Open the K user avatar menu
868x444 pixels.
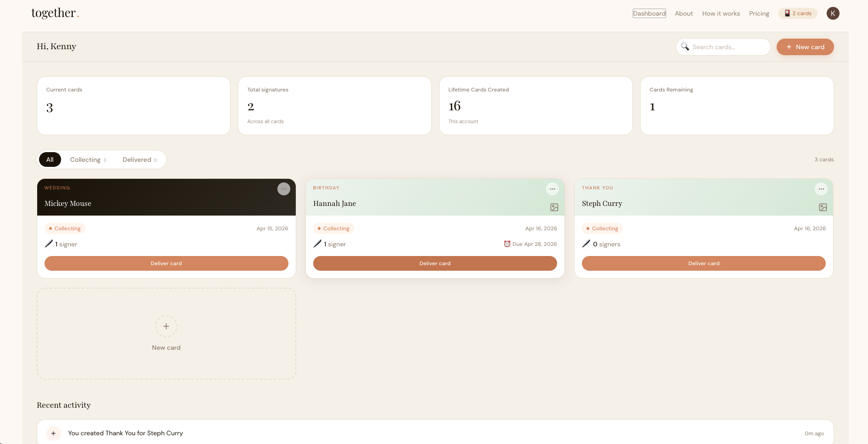click(833, 13)
